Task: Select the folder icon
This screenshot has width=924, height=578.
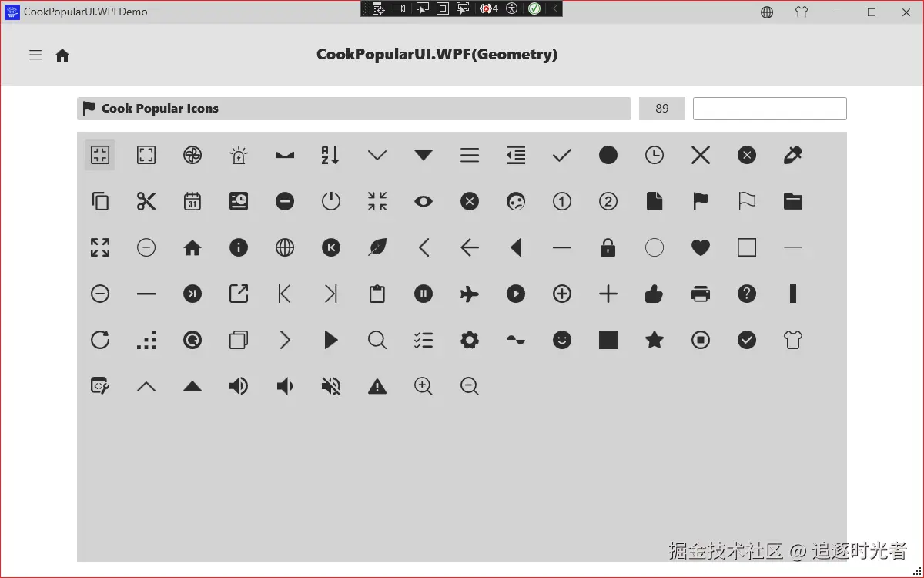Action: tap(793, 201)
